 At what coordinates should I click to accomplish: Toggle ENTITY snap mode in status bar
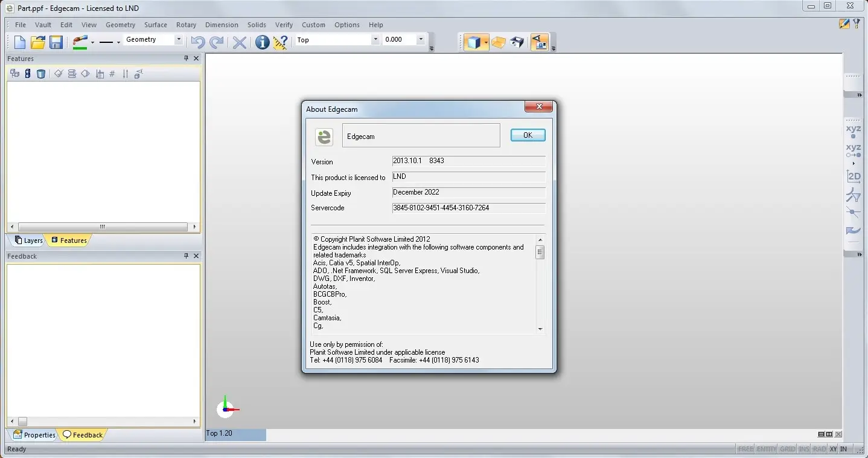tap(767, 449)
